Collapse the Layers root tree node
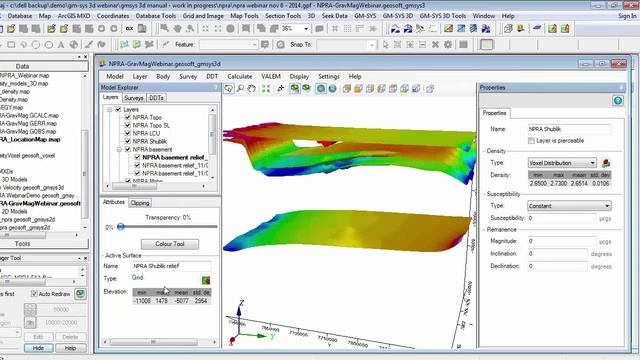640x360 pixels. coord(110,109)
